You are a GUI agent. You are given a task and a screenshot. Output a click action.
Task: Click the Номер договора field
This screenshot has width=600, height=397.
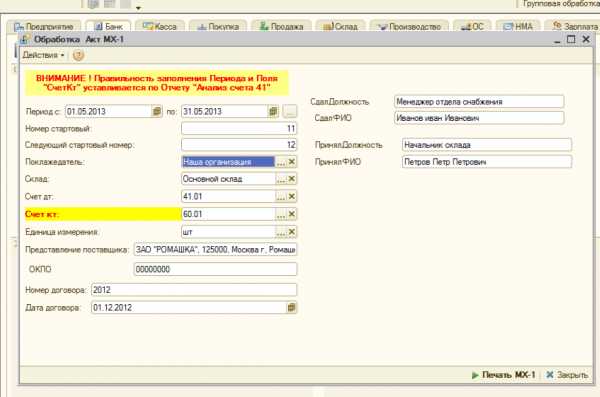click(194, 290)
